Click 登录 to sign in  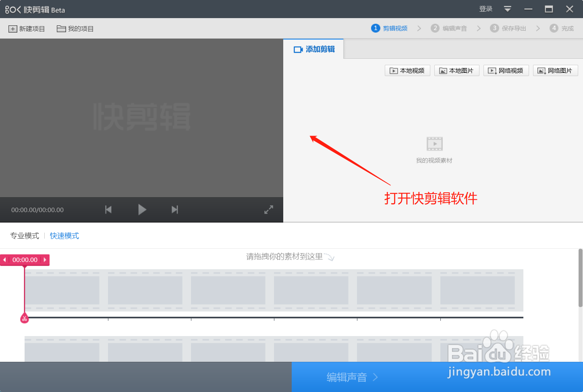485,8
